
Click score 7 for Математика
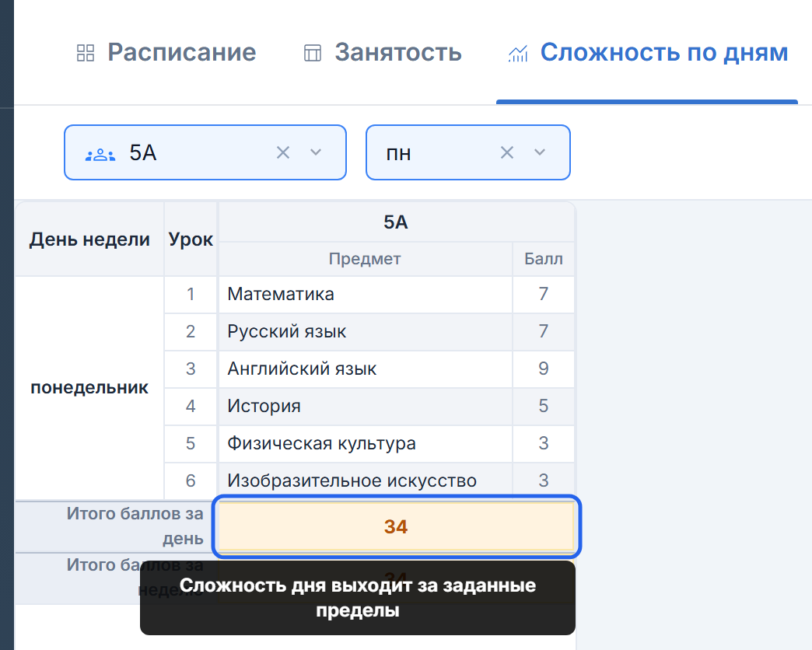pos(543,295)
